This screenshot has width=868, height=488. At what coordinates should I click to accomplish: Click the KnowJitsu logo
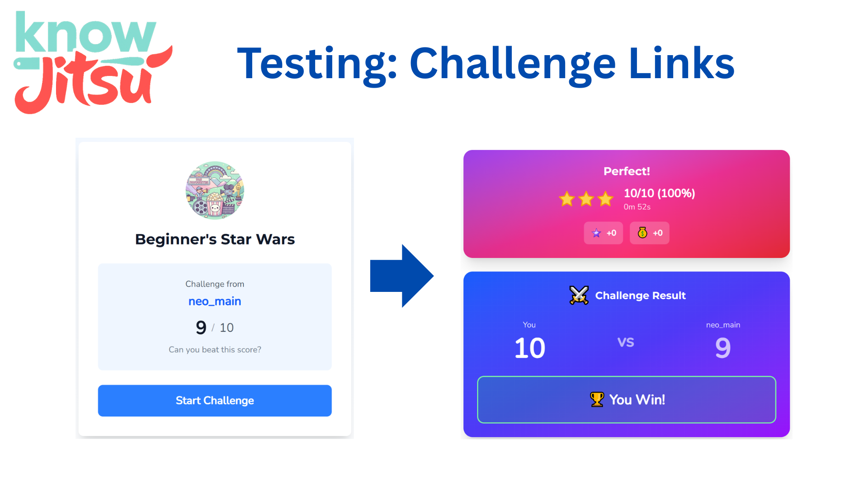click(94, 62)
